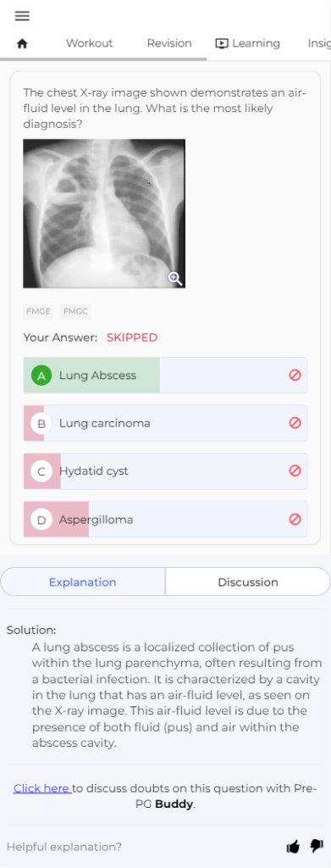Click the strike icon on Hydatid cyst
The image size is (331, 868).
pos(295,471)
